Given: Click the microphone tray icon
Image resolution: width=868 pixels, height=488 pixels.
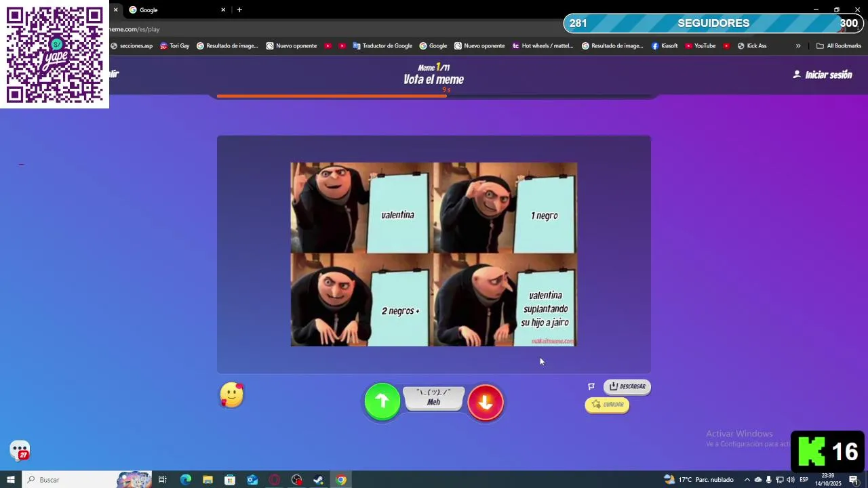Looking at the screenshot, I should coord(769,480).
